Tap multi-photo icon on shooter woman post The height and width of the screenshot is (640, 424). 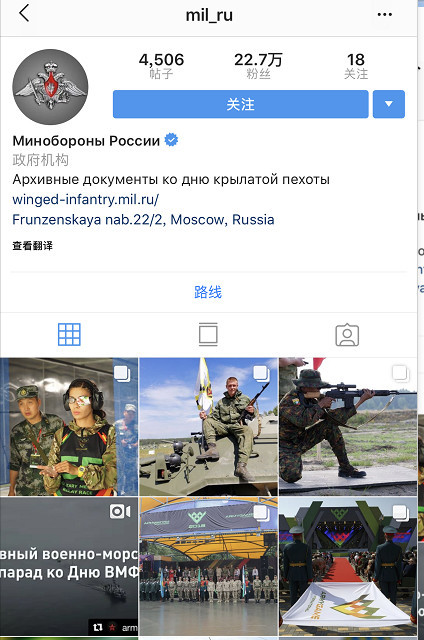point(122,373)
